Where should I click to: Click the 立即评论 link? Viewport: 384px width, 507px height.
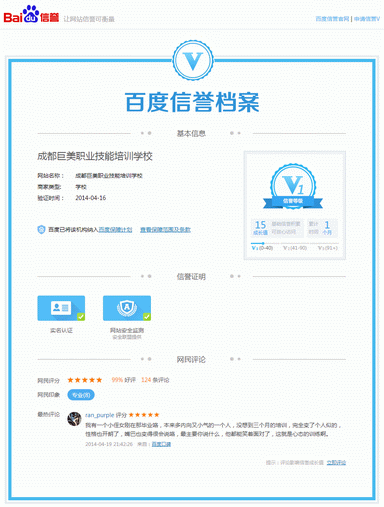336,462
